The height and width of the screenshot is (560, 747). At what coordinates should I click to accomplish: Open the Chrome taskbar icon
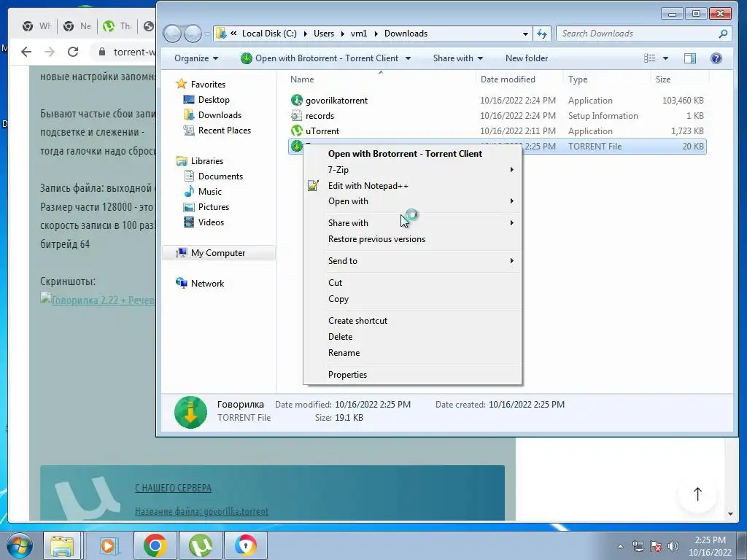155,545
